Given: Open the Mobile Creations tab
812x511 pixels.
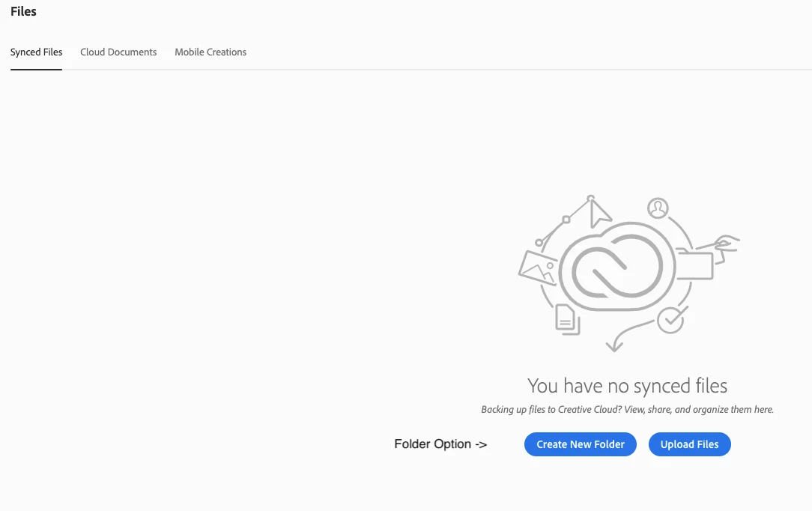Looking at the screenshot, I should 210,52.
